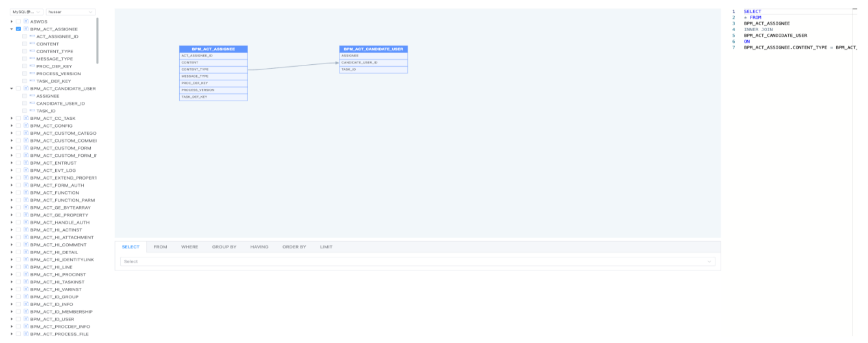Open the GROUP BY tab
This screenshot has width=868, height=343.
pos(224,247)
